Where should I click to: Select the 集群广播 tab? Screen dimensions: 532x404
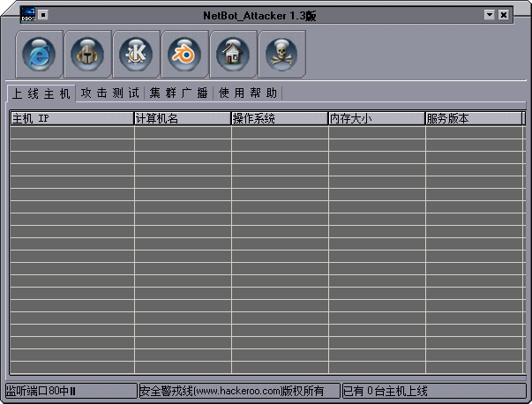pyautogui.click(x=179, y=94)
